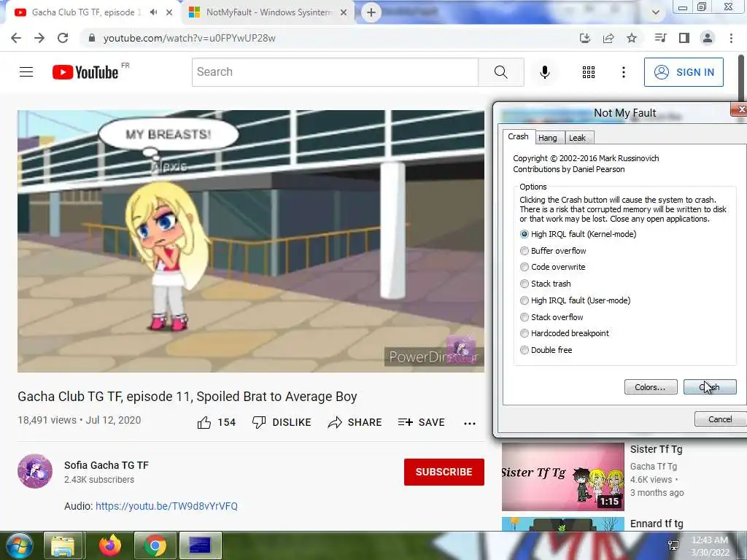Open the Ennard tf tg video title
Image resolution: width=747 pixels, height=560 pixels.
[x=657, y=524]
